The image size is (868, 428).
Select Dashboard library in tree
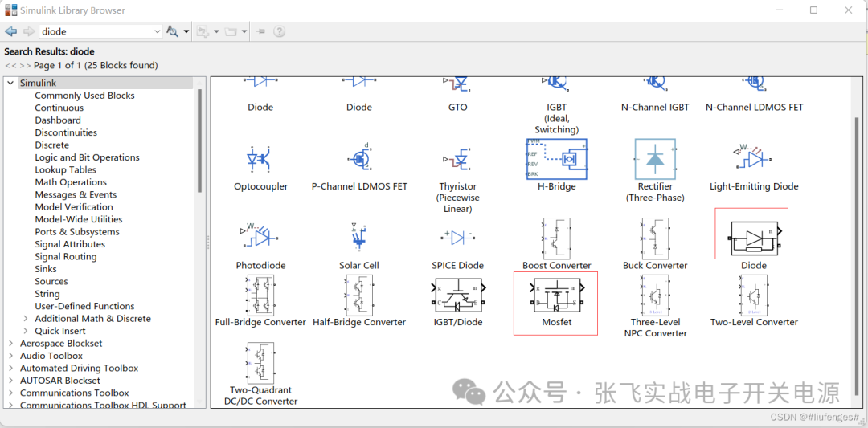[x=58, y=120]
